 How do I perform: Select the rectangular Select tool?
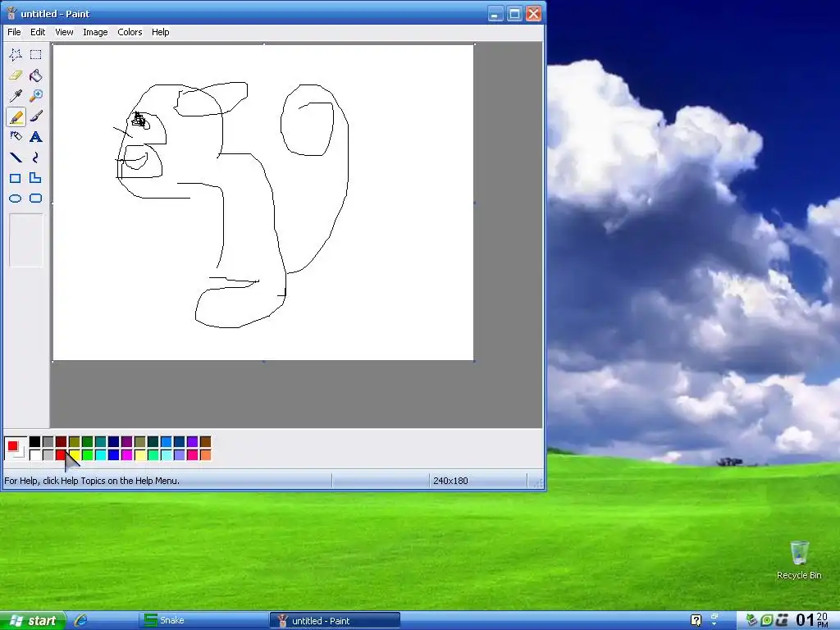pos(36,55)
